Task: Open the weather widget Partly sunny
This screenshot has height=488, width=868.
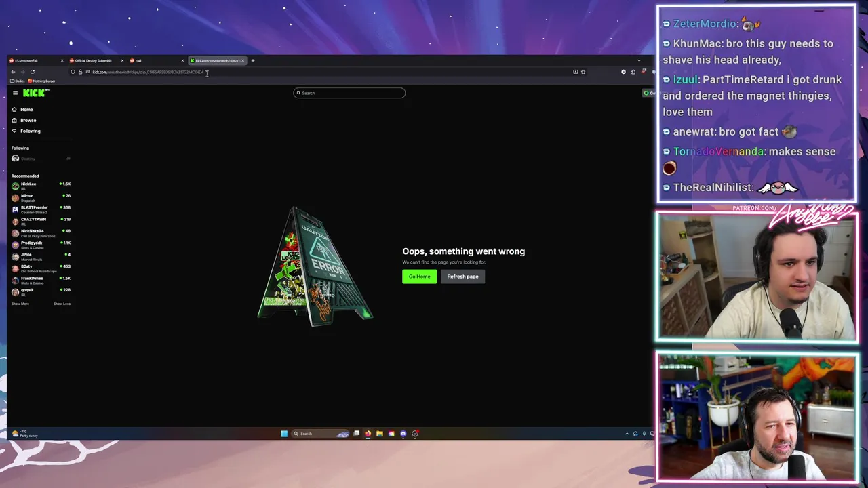Action: (x=25, y=434)
